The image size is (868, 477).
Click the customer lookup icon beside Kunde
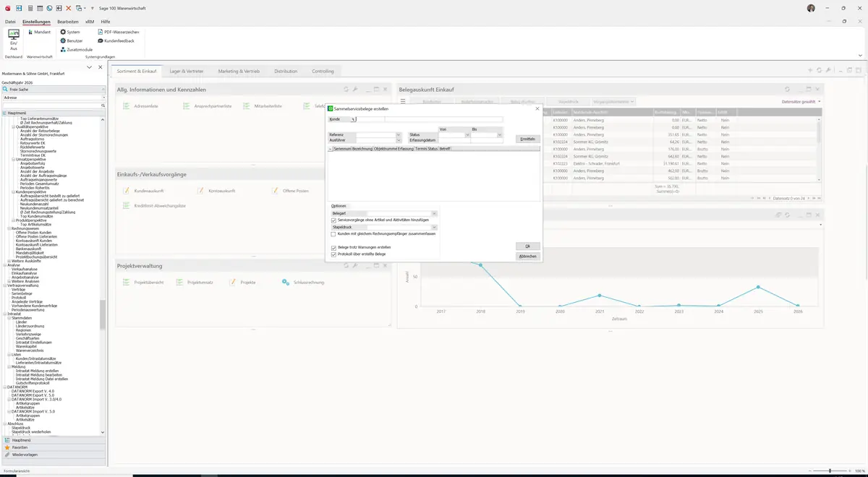[353, 119]
